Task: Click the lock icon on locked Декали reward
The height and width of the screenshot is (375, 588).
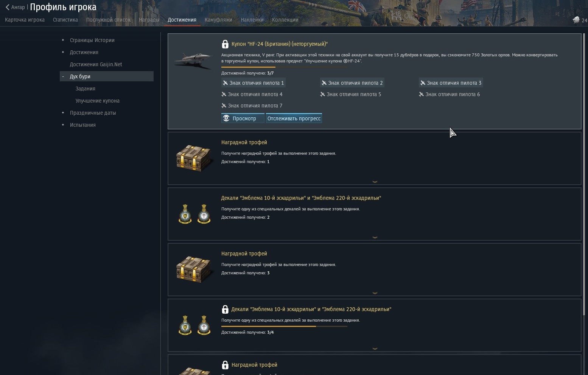Action: tap(225, 309)
